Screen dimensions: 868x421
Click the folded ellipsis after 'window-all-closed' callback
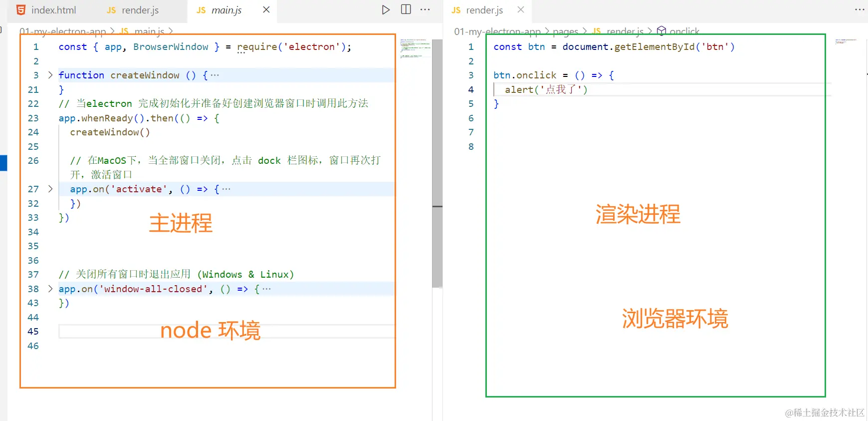(266, 289)
